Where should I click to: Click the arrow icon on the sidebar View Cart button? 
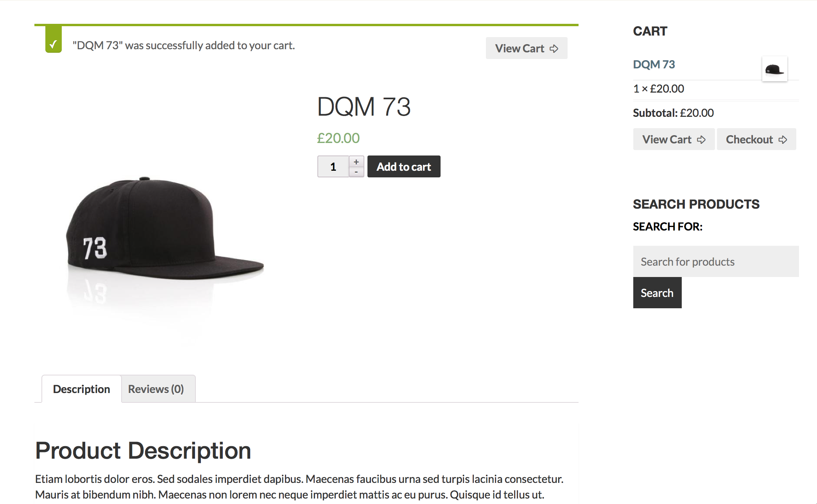(x=701, y=139)
